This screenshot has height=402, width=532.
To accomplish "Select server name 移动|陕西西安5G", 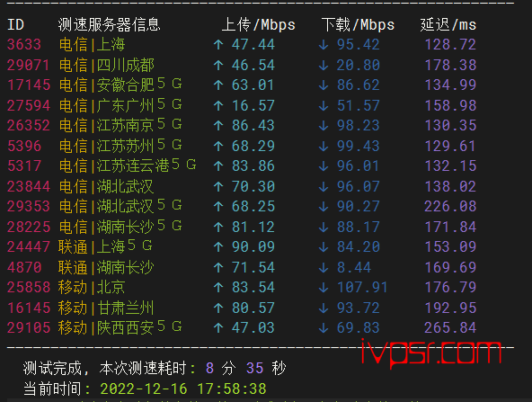I will click(x=120, y=327).
